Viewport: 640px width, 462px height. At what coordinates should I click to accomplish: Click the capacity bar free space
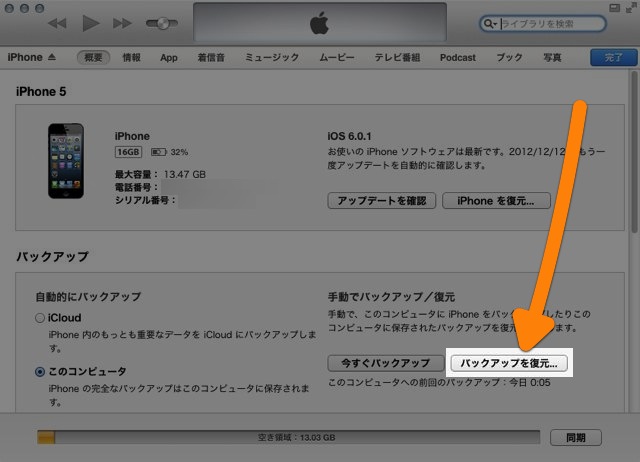point(297,438)
